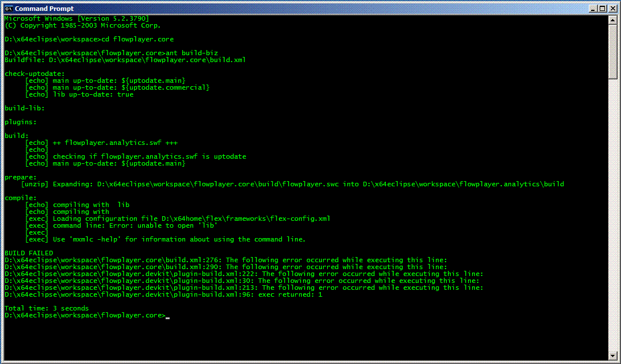Click 'Microsoft Windows [Version 5.2.3790]' line
The width and height of the screenshot is (621, 364).
(x=77, y=18)
